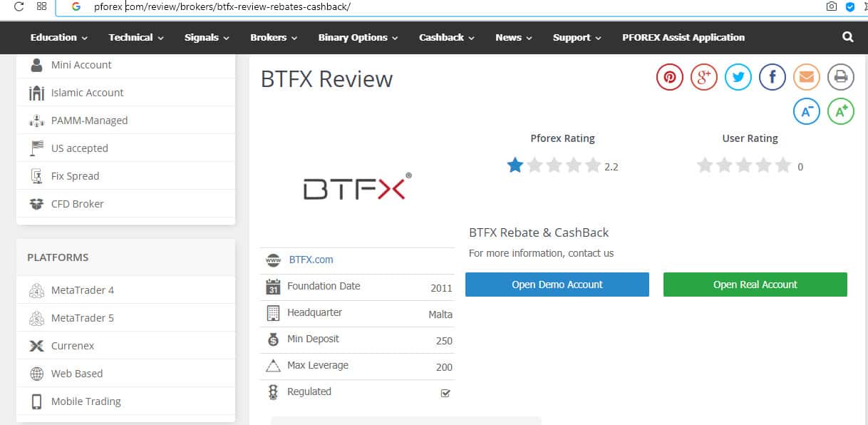The image size is (868, 425).
Task: Click Open Demo Account button
Action: [557, 285]
